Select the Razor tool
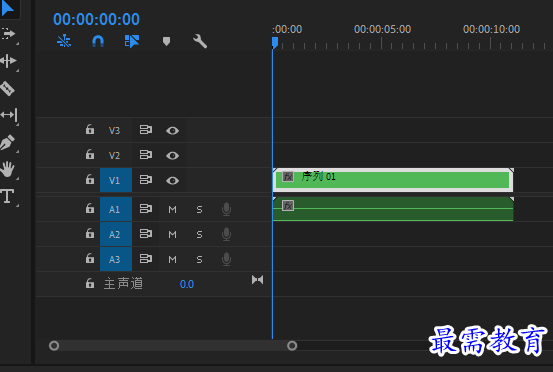 click(7, 88)
